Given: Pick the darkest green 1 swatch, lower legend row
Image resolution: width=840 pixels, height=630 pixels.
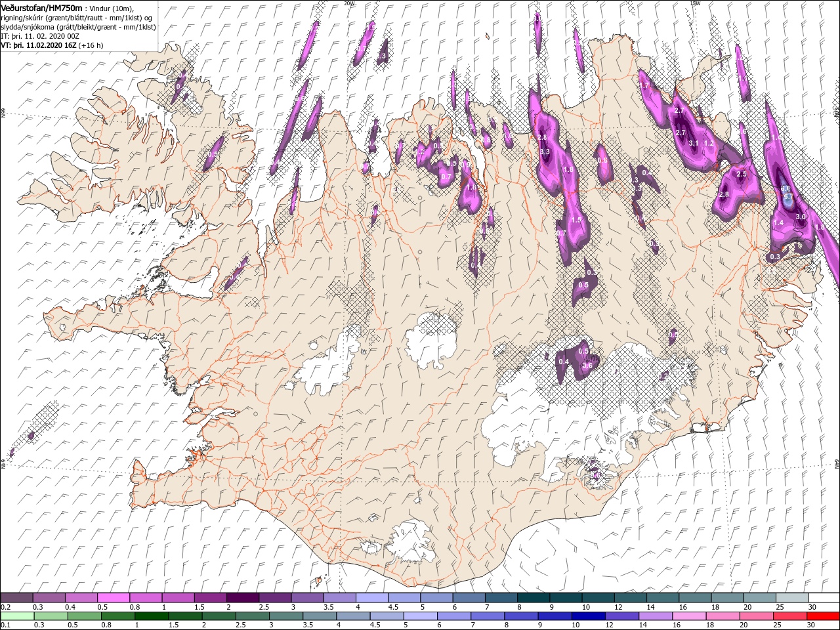Looking at the screenshot, I should point(151,616).
